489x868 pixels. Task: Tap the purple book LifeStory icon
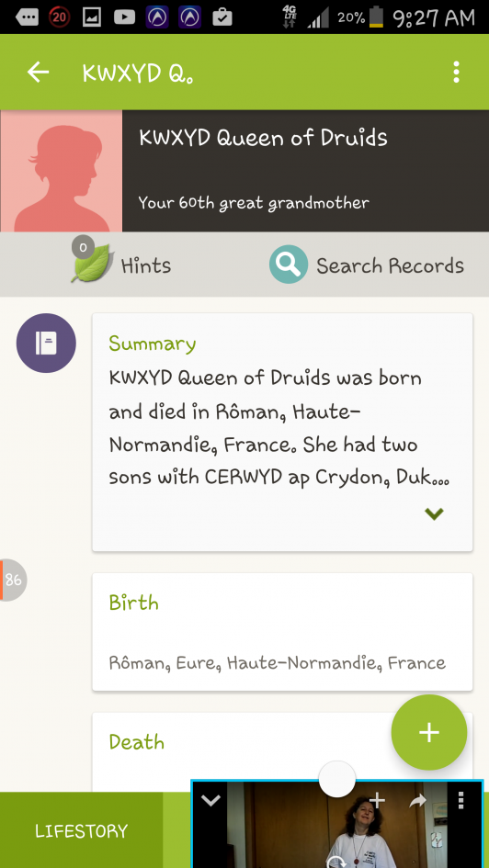(x=46, y=344)
